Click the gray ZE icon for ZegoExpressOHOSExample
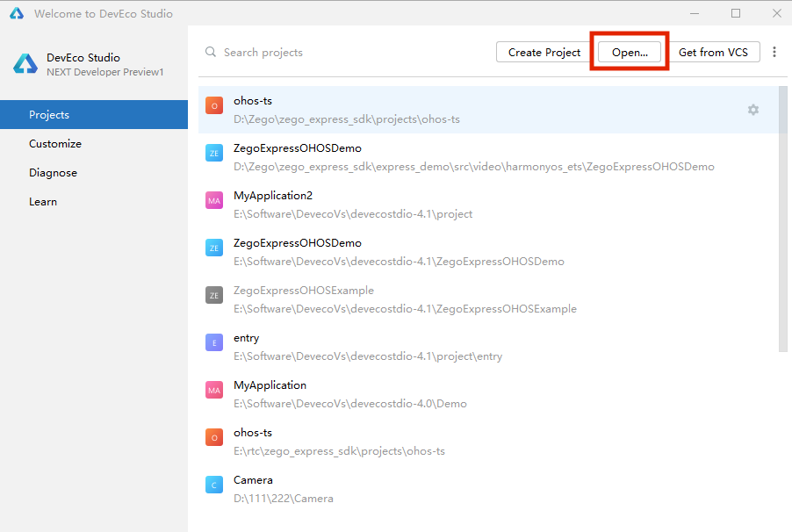 [214, 296]
